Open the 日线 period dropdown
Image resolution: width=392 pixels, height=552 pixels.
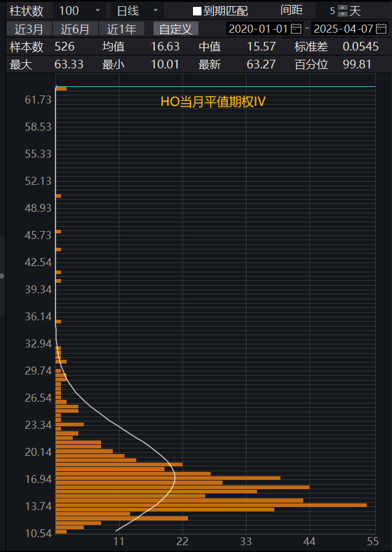(137, 11)
